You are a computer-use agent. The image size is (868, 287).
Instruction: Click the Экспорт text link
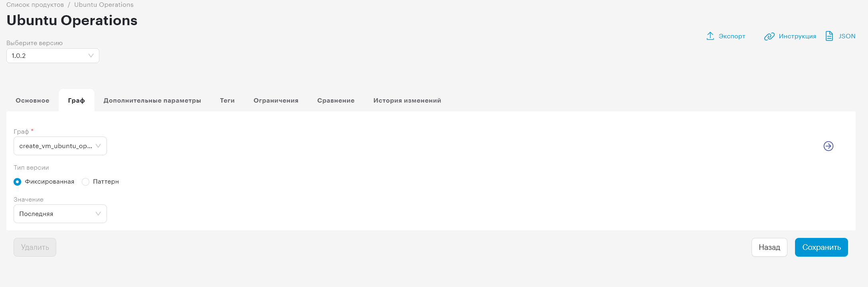(732, 36)
